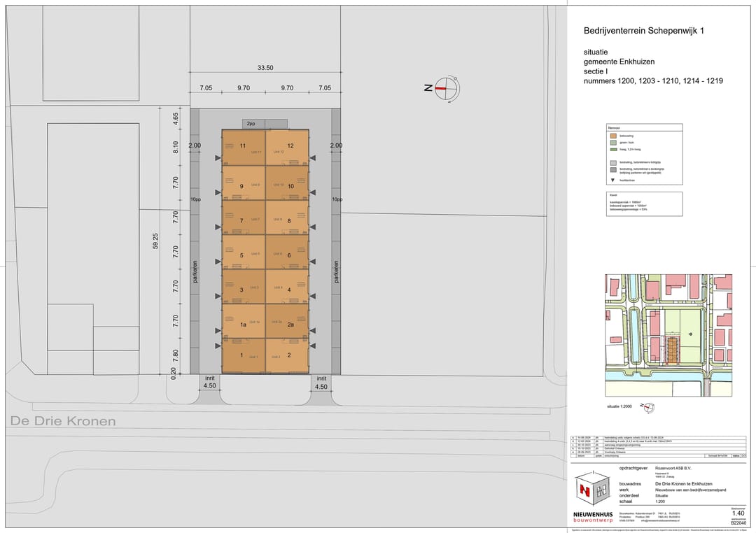The height and width of the screenshot is (533, 756).
Task: Click the light green groen/tuin legend swatch
Action: pos(613,142)
